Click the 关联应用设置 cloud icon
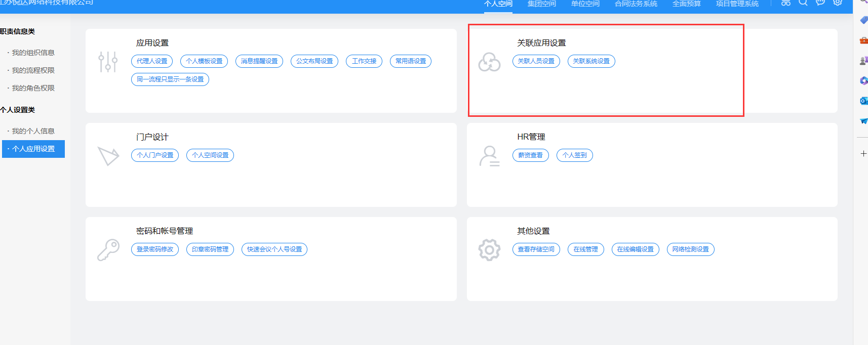 [x=489, y=62]
